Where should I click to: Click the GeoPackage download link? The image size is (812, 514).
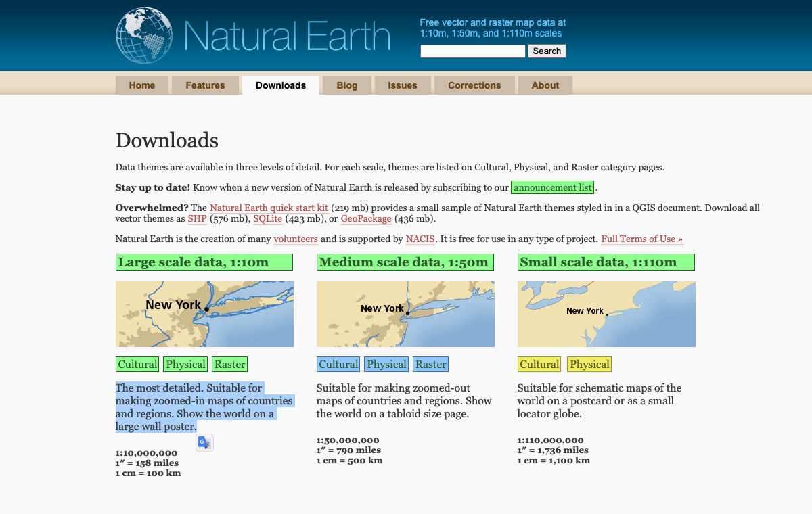[366, 219]
